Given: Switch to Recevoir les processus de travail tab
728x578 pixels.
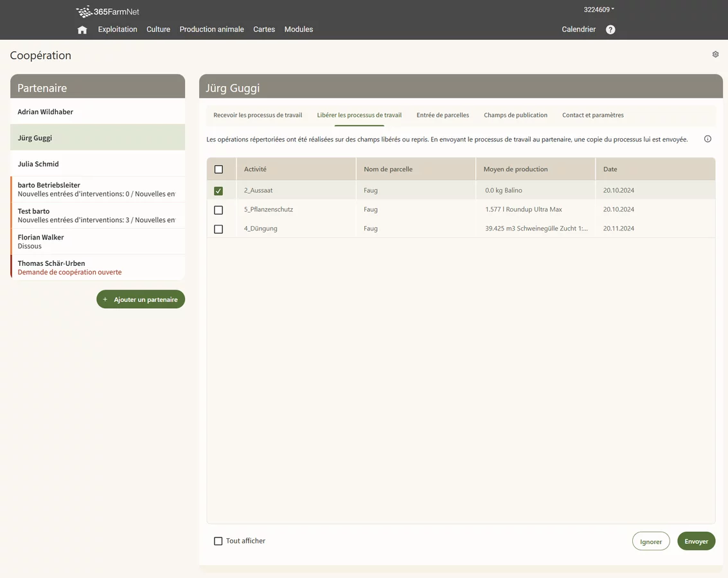Looking at the screenshot, I should (x=258, y=116).
